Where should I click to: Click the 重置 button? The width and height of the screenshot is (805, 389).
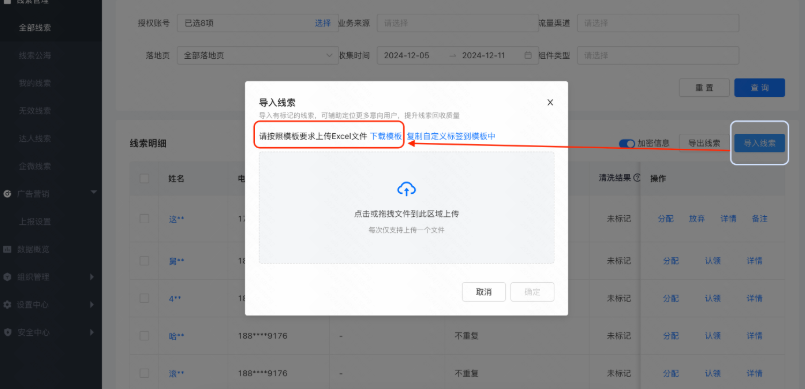(x=704, y=88)
